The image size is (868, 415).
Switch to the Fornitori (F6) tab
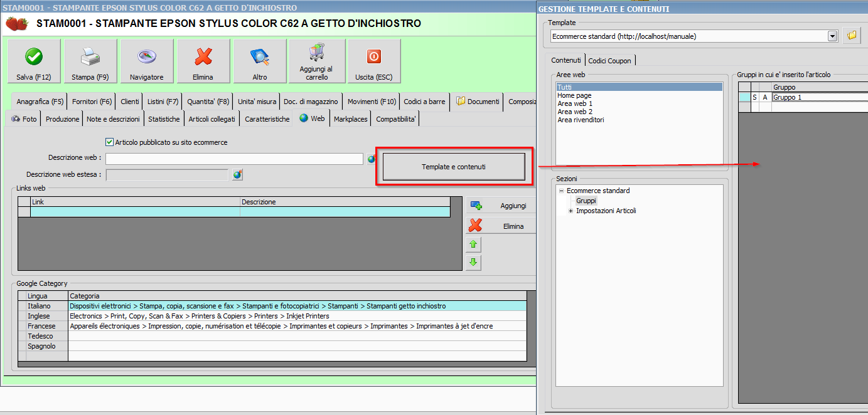[92, 102]
